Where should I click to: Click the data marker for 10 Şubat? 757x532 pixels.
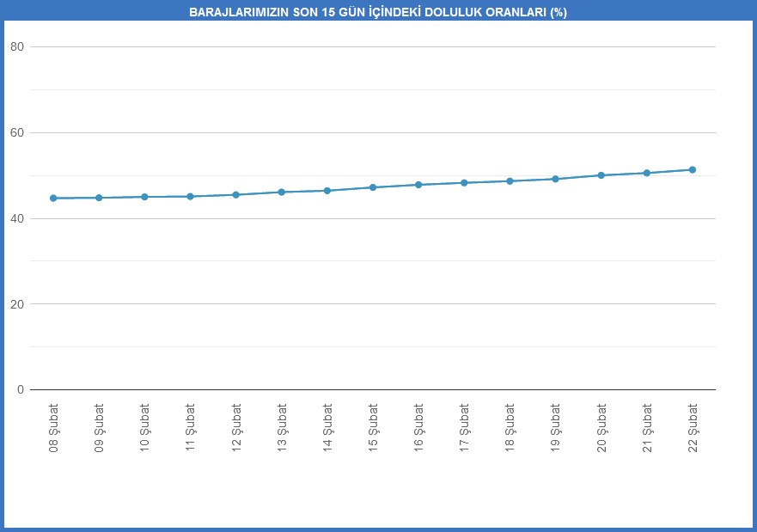click(144, 197)
